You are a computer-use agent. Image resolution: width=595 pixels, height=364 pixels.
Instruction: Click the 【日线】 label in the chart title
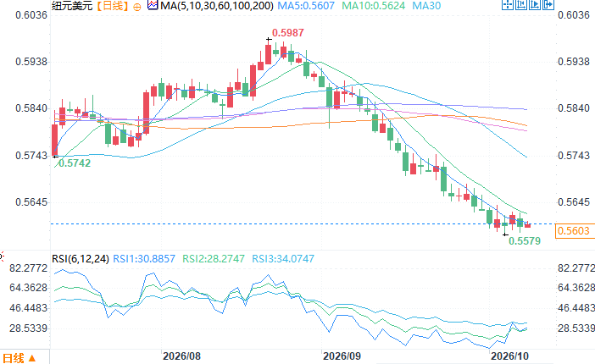point(113,6)
